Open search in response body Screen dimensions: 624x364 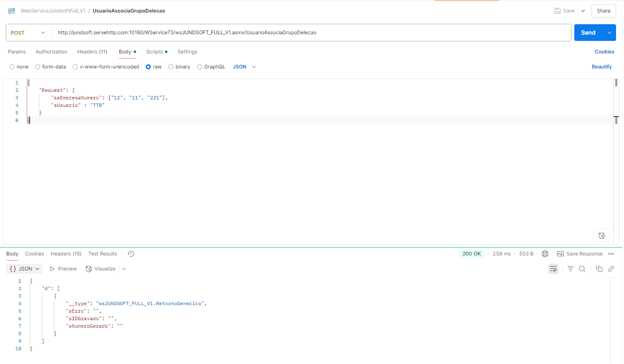(x=582, y=269)
